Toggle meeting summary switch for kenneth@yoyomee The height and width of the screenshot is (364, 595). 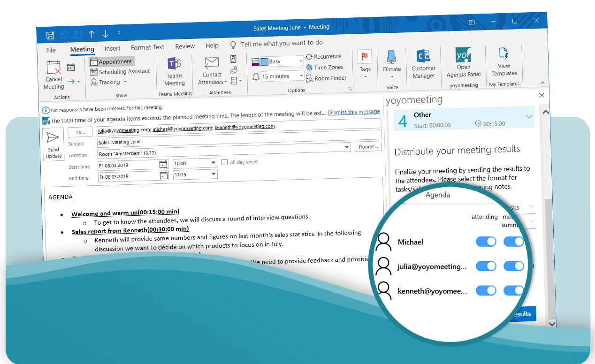point(514,290)
